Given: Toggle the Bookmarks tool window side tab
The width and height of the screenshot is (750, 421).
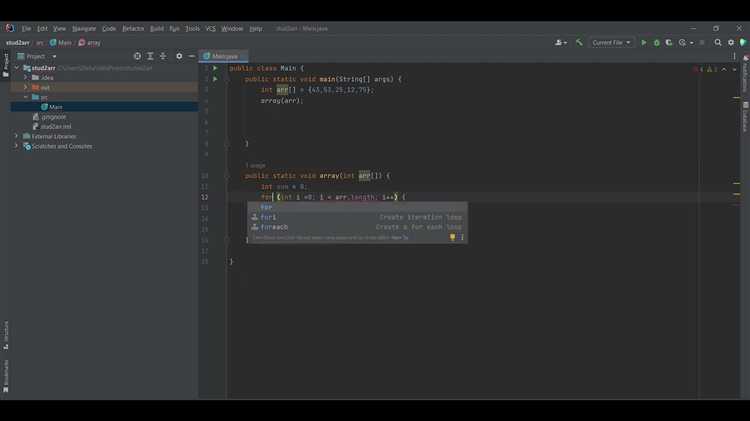Looking at the screenshot, I should click(x=6, y=376).
